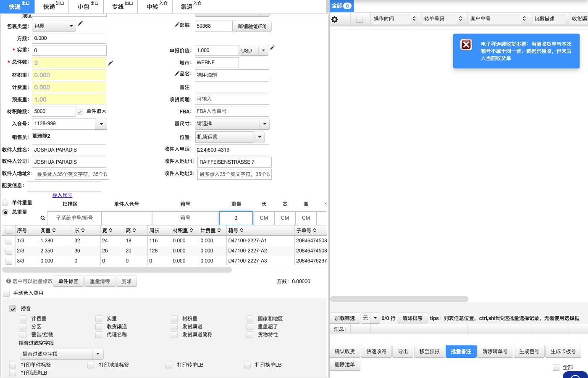Sort grid by 客户单号 arrows

point(524,19)
